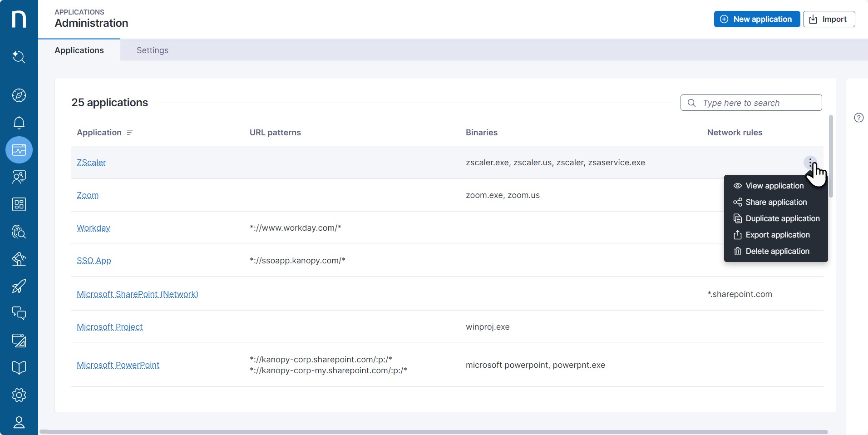Click the Binaries column header
This screenshot has width=868, height=435.
(482, 133)
